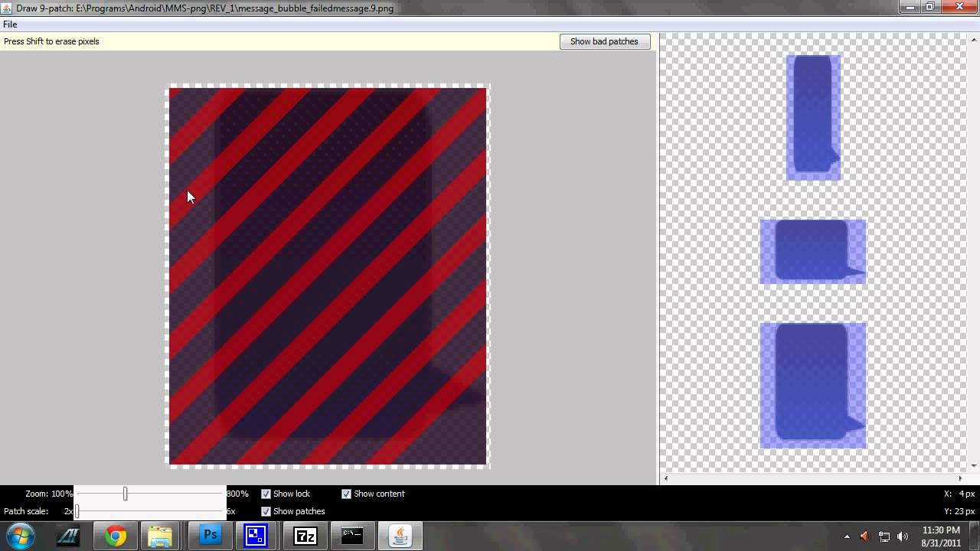The height and width of the screenshot is (551, 980).
Task: Open the File menu
Action: click(x=10, y=24)
